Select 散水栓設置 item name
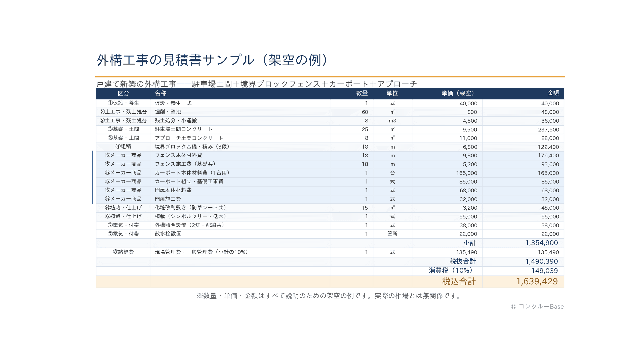 [x=240, y=234]
